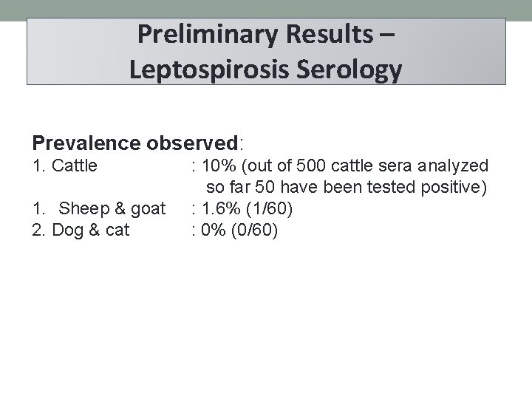Click the word "observed" in the heading

pos(194,140)
